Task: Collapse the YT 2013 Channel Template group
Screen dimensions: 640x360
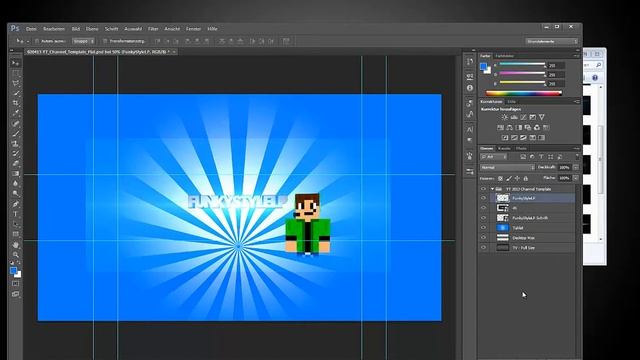Action: 493,189
